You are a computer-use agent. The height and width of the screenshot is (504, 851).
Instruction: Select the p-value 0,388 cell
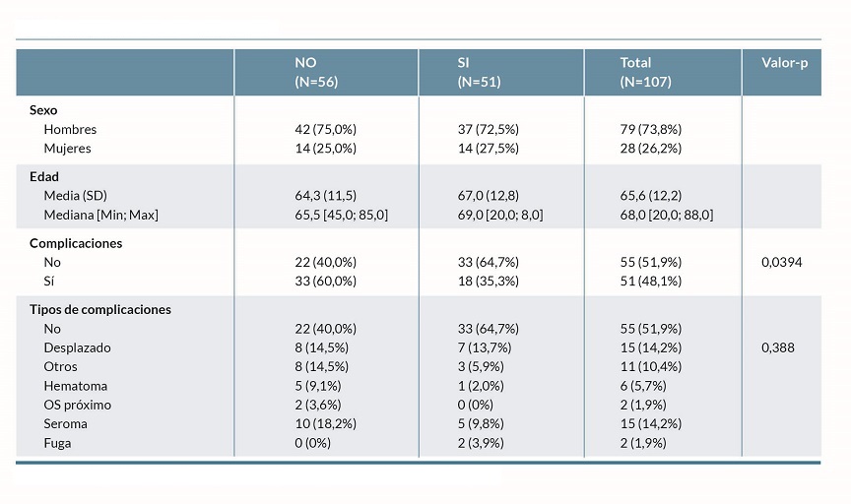tap(778, 347)
